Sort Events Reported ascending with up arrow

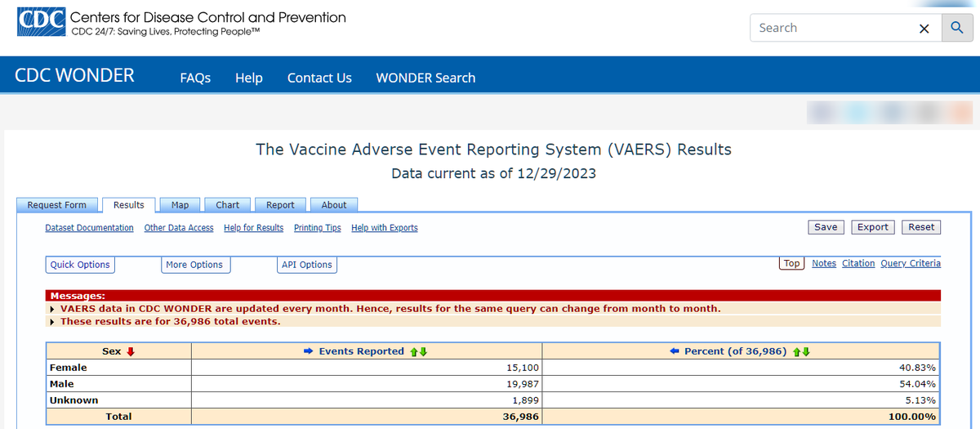click(414, 351)
